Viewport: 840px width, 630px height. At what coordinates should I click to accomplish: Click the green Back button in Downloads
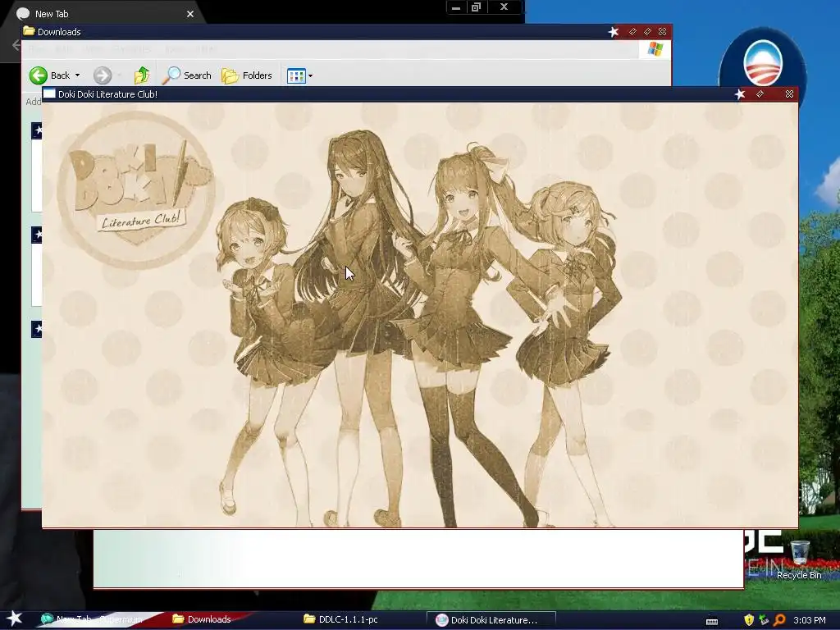click(49, 75)
